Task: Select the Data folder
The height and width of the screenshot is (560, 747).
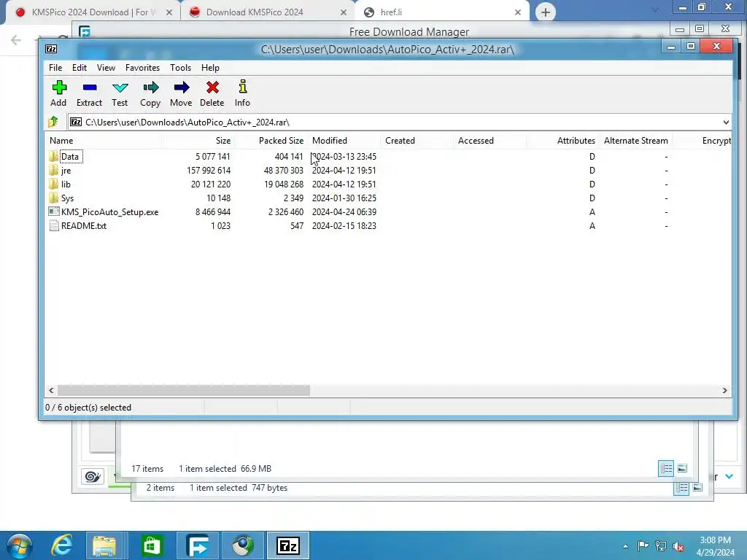Action: [69, 157]
